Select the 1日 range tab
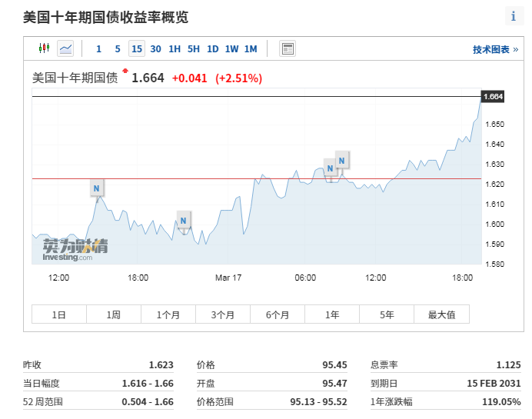 tap(59, 314)
